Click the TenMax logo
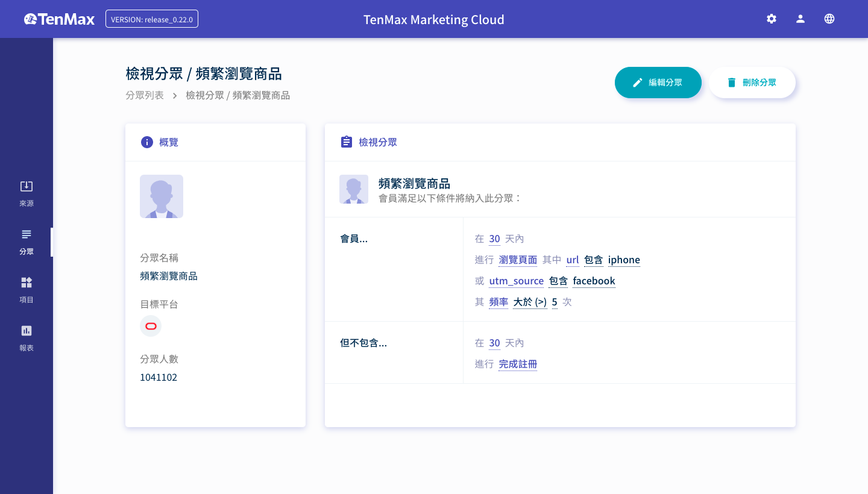868x494 pixels. pos(59,19)
